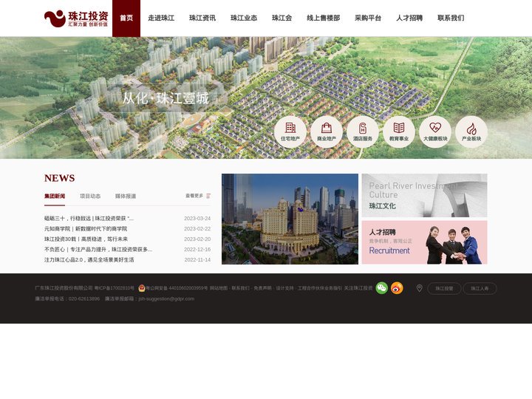Open 采购平台 menu item
Screen dimensions: 532x399
click(368, 18)
